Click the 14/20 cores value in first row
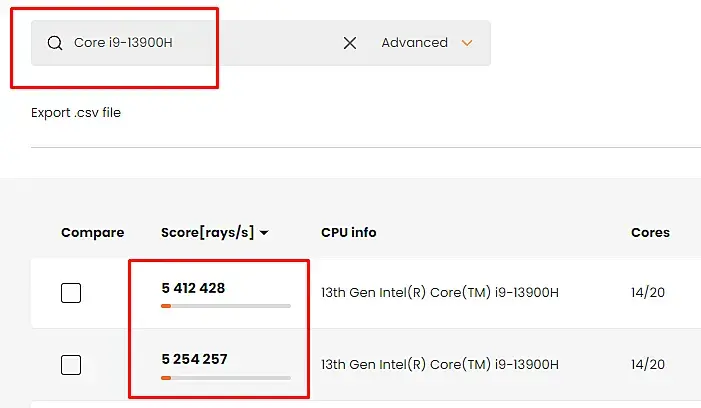The height and width of the screenshot is (408, 701). pos(650,293)
